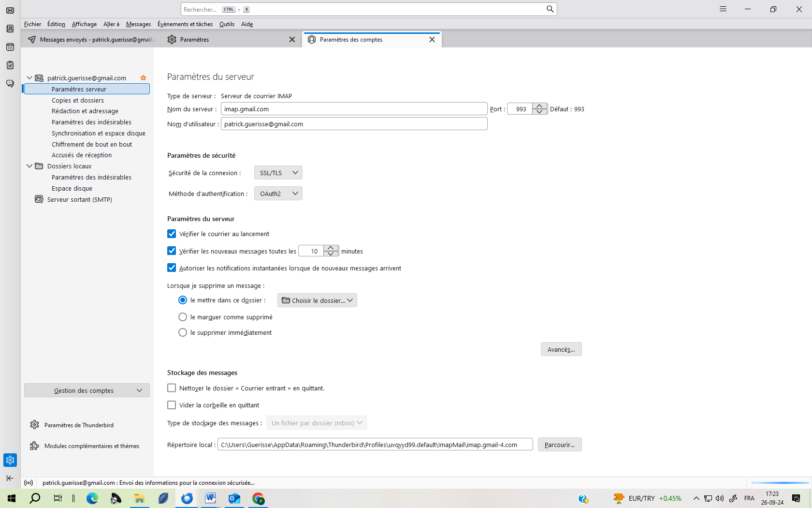
Task: Click the 'Répertoire local' path field
Action: pos(375,445)
